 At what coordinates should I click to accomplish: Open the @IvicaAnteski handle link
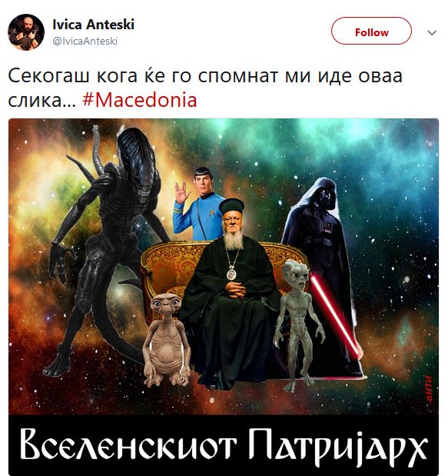[x=85, y=41]
